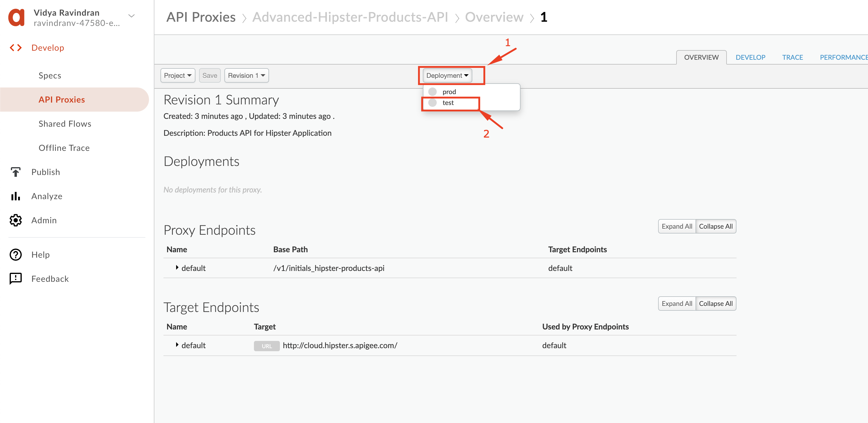
Task: Open Admin section label
Action: [x=44, y=220]
